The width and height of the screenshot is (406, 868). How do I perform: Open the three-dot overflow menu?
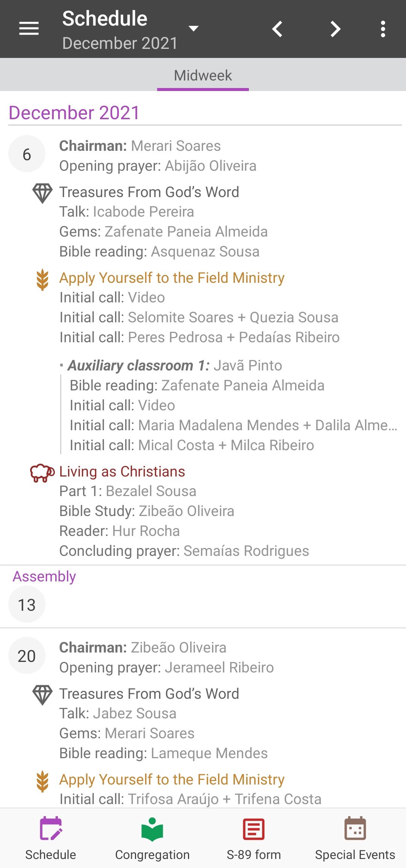point(383,29)
